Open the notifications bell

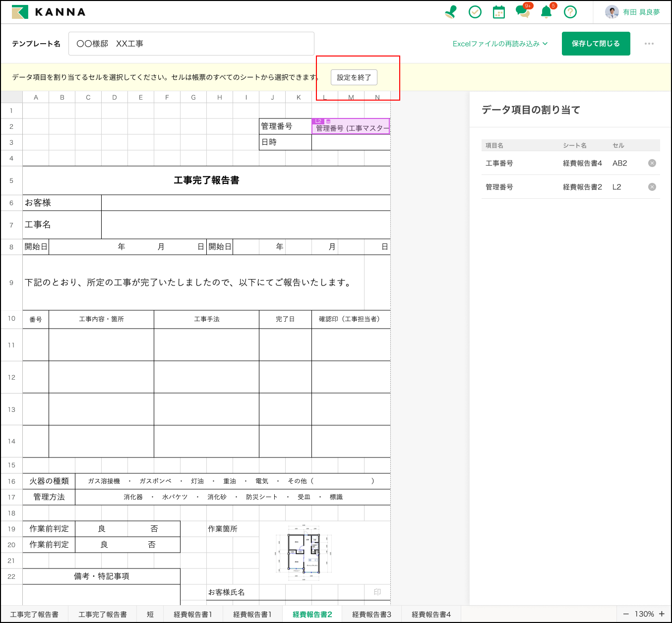tap(546, 12)
